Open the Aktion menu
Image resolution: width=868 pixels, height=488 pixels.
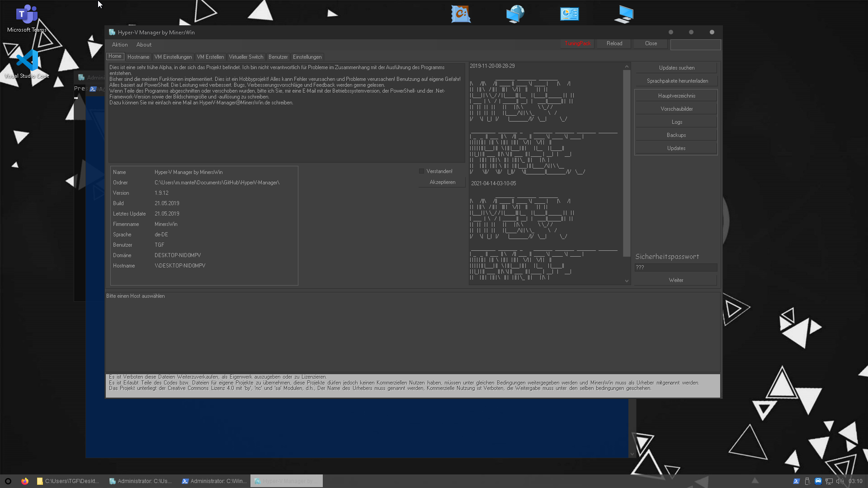(120, 45)
